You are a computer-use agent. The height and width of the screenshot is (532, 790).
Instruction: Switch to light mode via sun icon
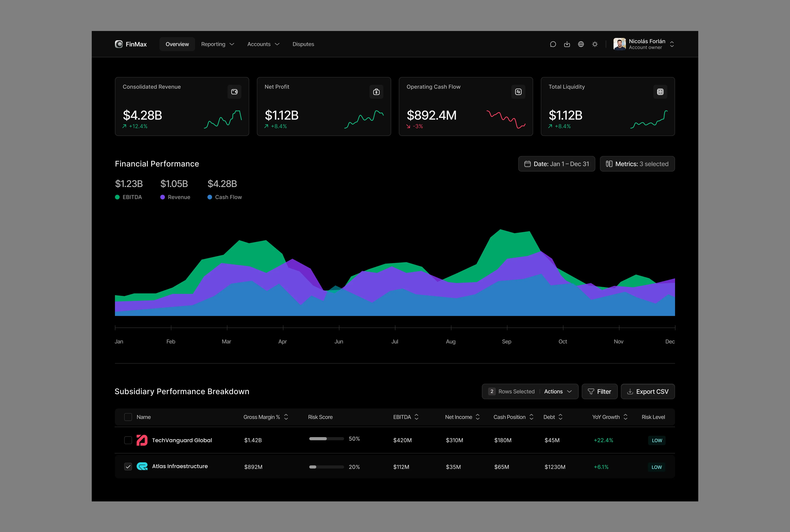pos(595,44)
